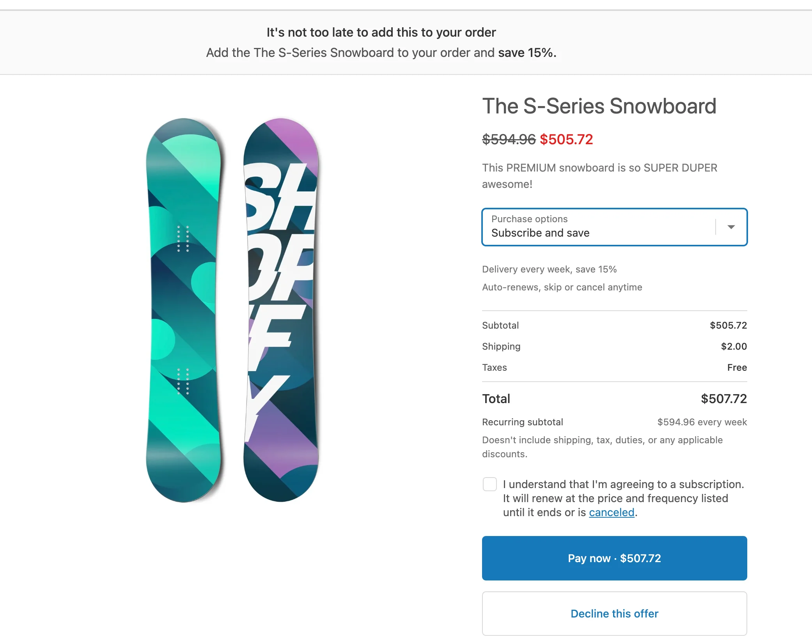The height and width of the screenshot is (644, 812).
Task: Click the red sale price $505.72
Action: pos(566,140)
